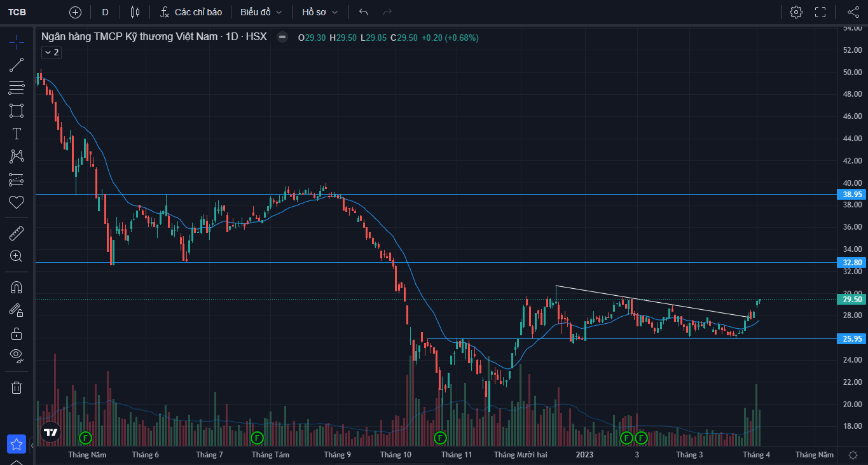This screenshot has width=868, height=465.
Task: Select the 25.95 price label
Action: [x=852, y=339]
